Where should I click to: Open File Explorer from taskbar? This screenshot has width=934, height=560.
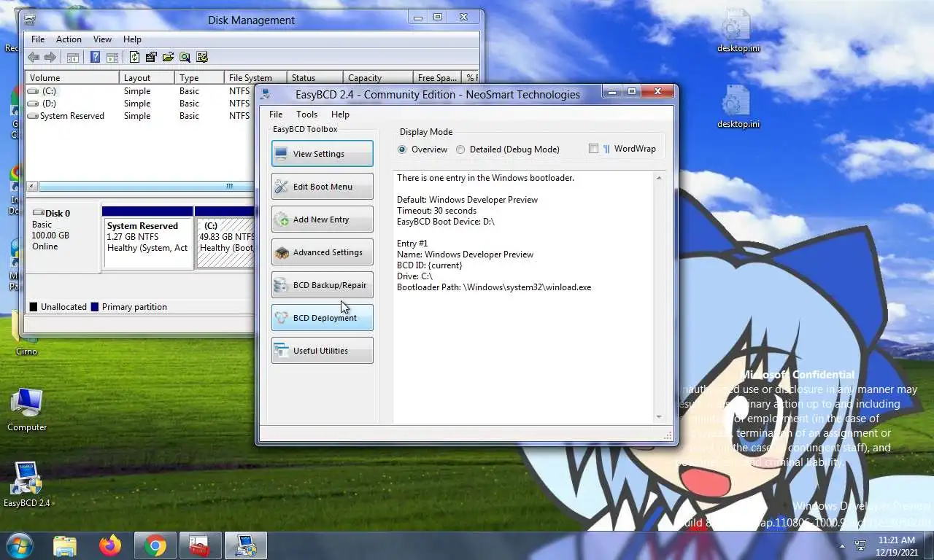[65, 545]
